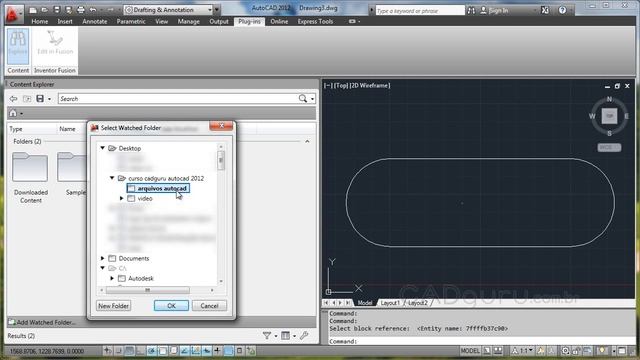Image resolution: width=640 pixels, height=360 pixels.
Task: Click the New drawing icon in quick access toolbar
Action: tap(33, 10)
